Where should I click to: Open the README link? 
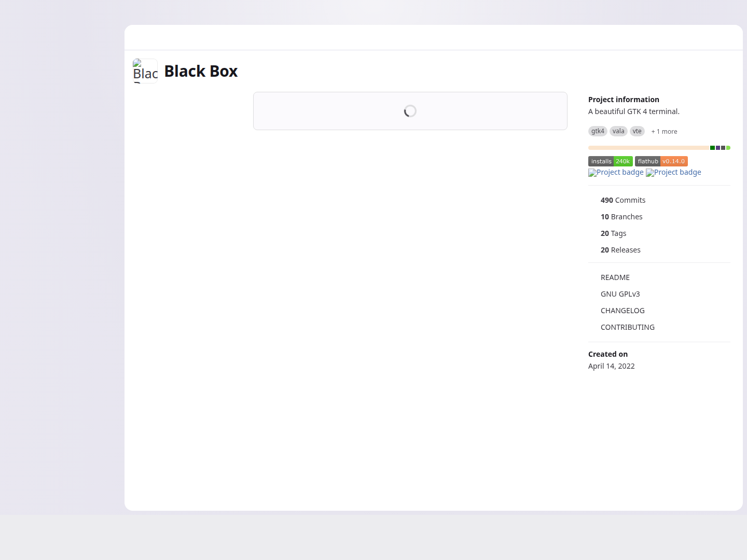point(615,277)
